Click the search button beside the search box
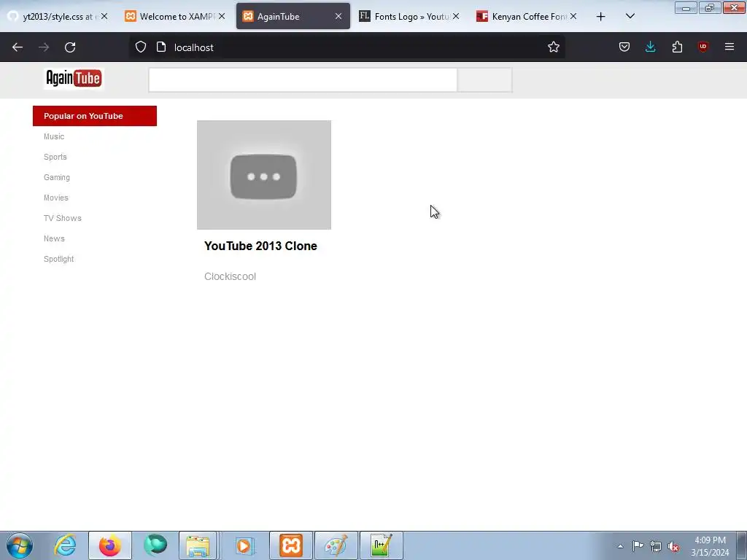Image resolution: width=747 pixels, height=560 pixels. (484, 80)
